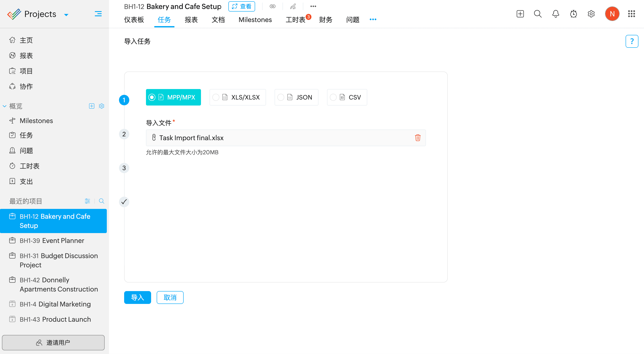Open the notifications bell

coord(555,14)
